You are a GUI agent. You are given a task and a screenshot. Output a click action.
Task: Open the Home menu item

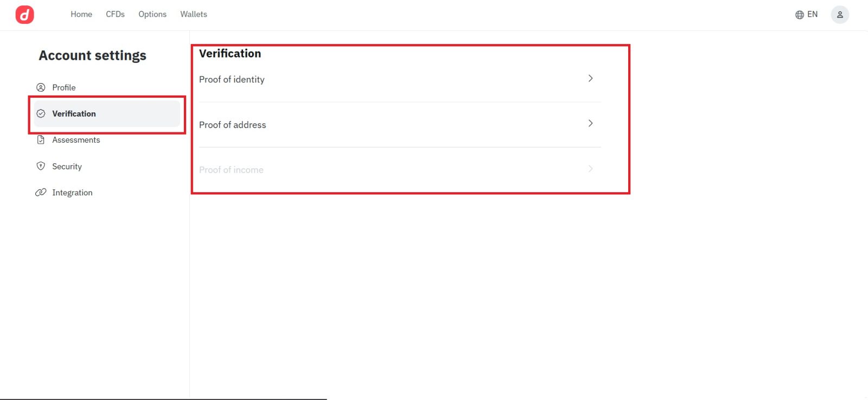click(81, 14)
